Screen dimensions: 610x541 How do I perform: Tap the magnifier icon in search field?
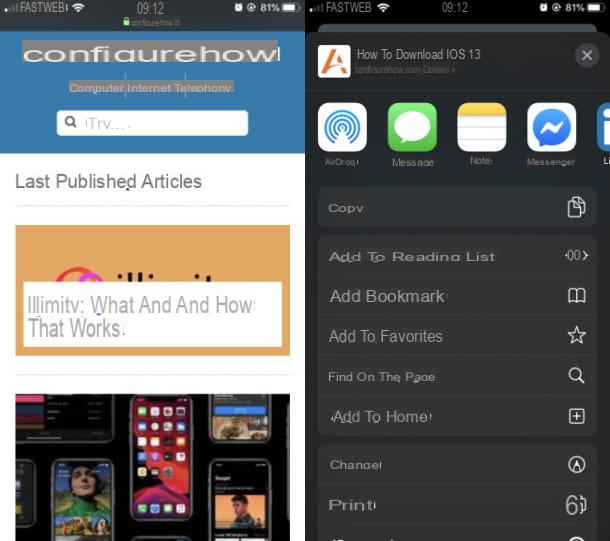(70, 122)
